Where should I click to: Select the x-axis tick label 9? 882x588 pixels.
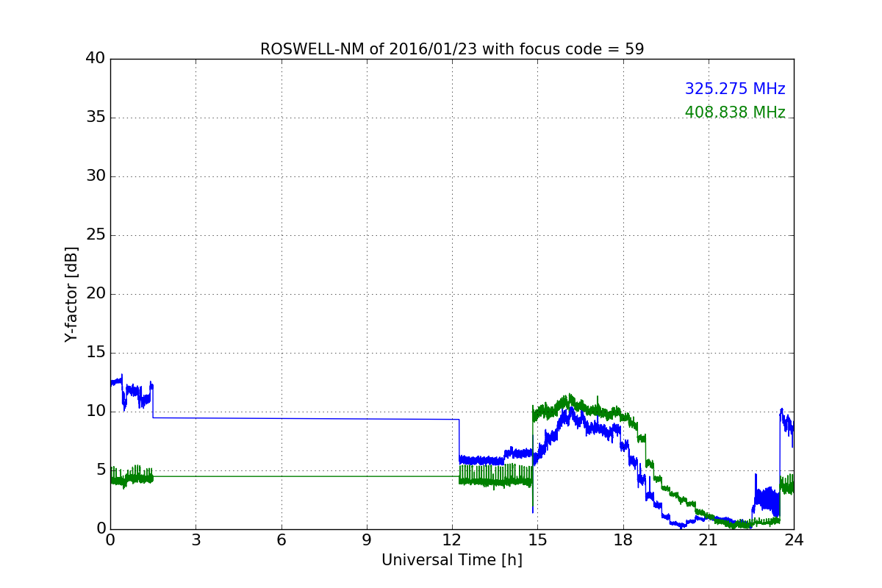[x=367, y=540]
